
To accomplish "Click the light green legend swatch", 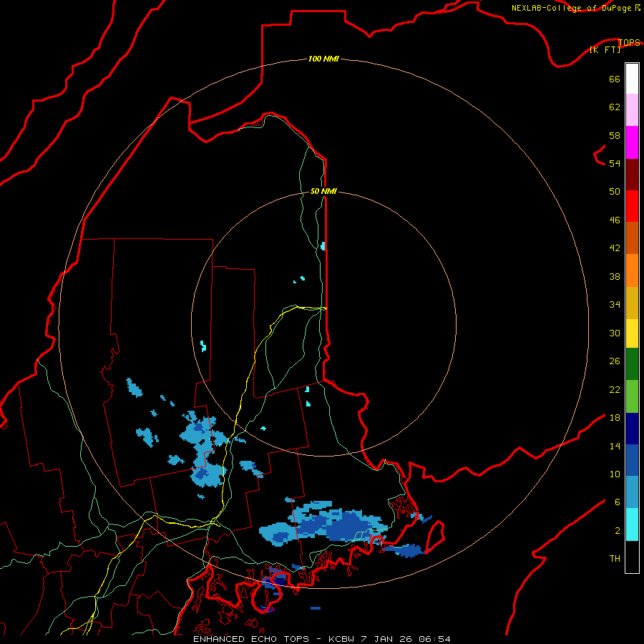I will tap(632, 396).
